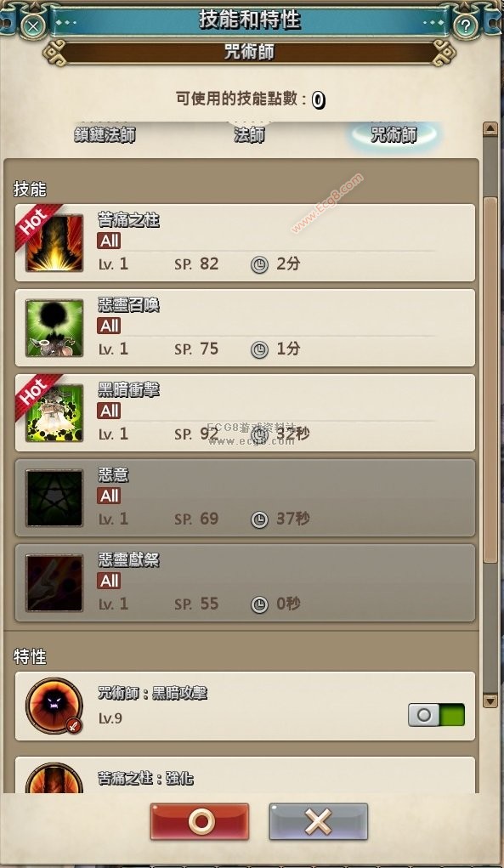Toggle the 黑暗攻擊 trait switch
The width and height of the screenshot is (504, 868).
[437, 715]
